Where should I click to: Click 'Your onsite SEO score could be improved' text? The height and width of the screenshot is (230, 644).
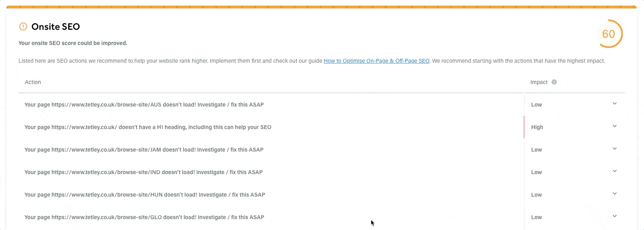73,43
